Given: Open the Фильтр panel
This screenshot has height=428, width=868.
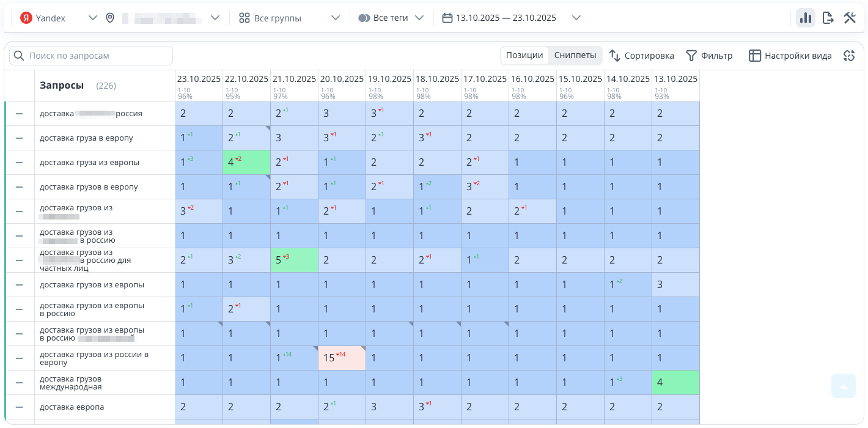Looking at the screenshot, I should coord(709,56).
